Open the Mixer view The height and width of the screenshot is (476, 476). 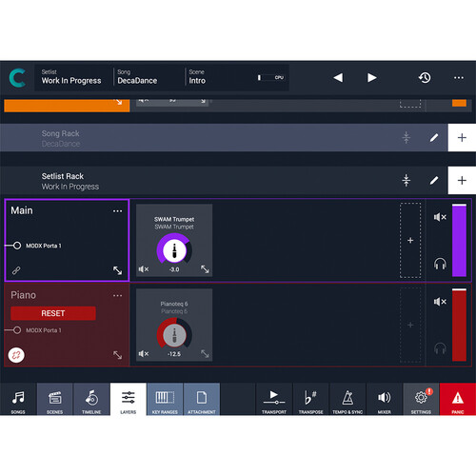tap(385, 399)
